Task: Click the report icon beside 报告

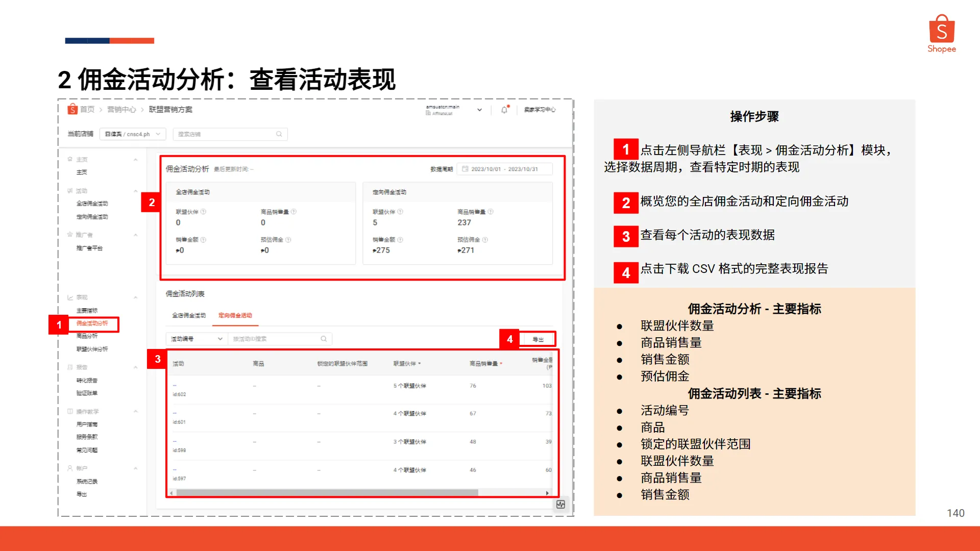Action: coord(70,367)
